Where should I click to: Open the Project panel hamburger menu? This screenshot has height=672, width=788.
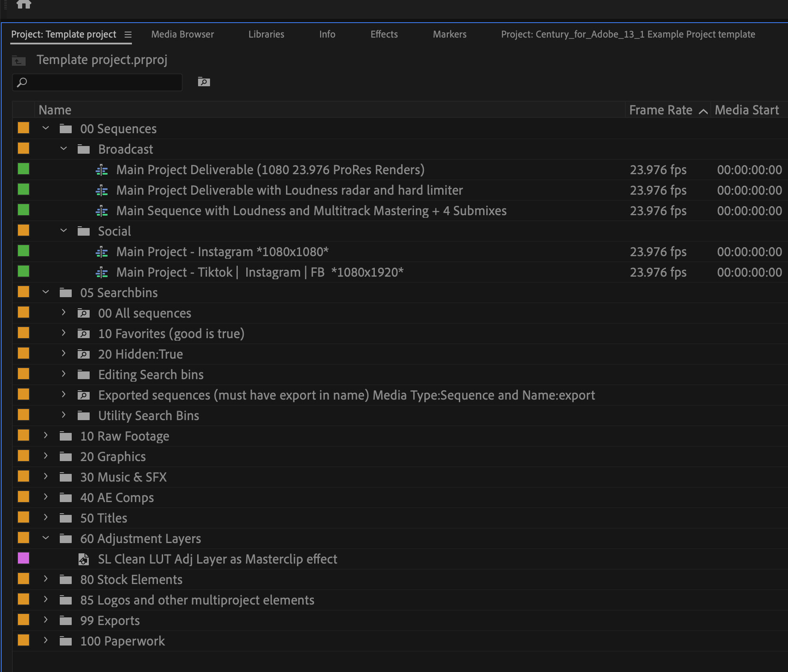pos(128,35)
